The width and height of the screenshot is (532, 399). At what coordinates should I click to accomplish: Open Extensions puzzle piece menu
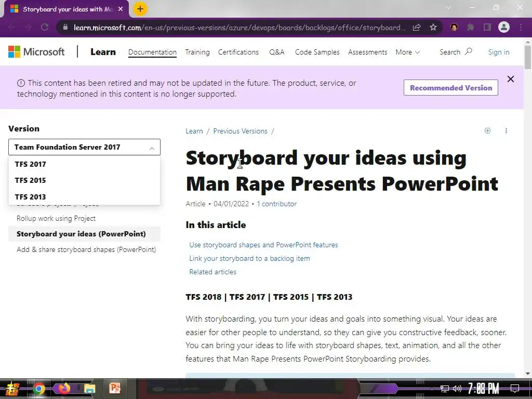click(471, 27)
